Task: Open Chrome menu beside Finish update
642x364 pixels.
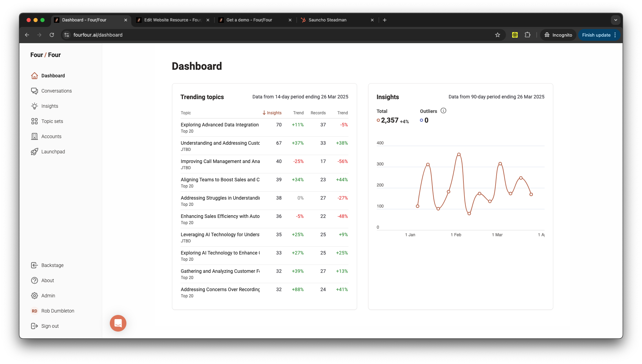Action: (615, 35)
